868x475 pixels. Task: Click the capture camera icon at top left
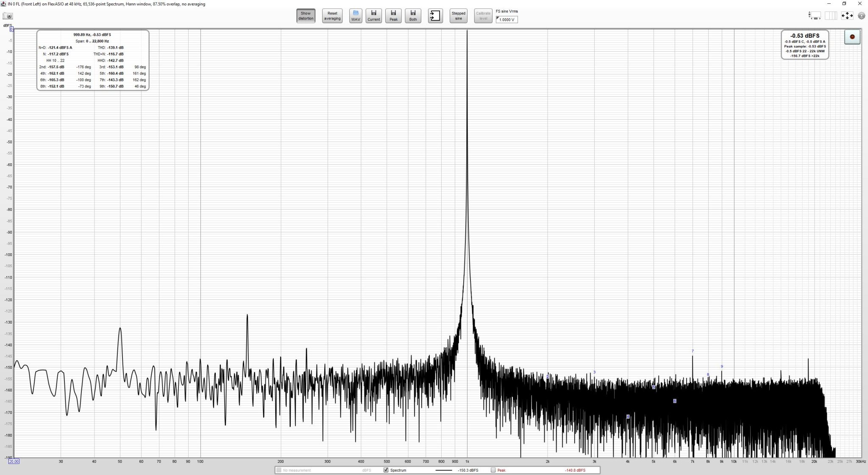pos(8,16)
